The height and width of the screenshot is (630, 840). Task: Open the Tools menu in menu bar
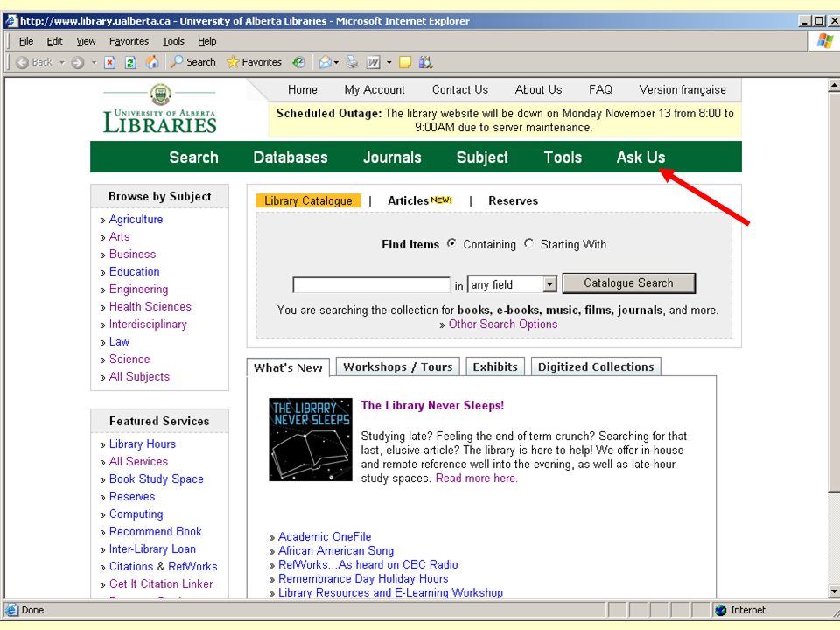click(x=173, y=41)
